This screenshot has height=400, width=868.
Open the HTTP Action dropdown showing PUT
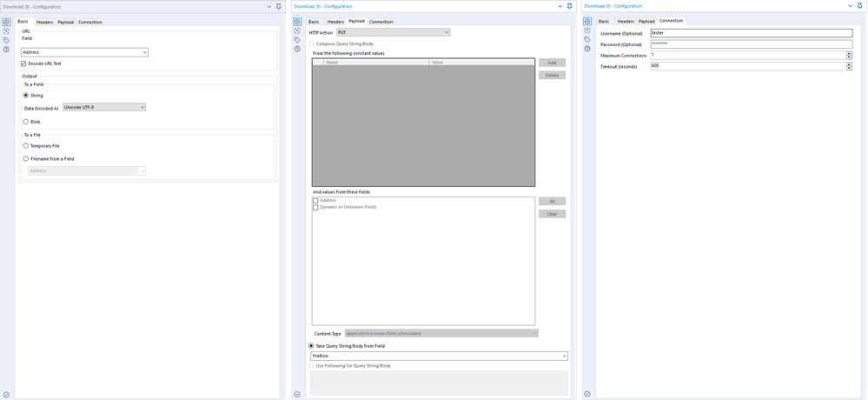(x=393, y=32)
